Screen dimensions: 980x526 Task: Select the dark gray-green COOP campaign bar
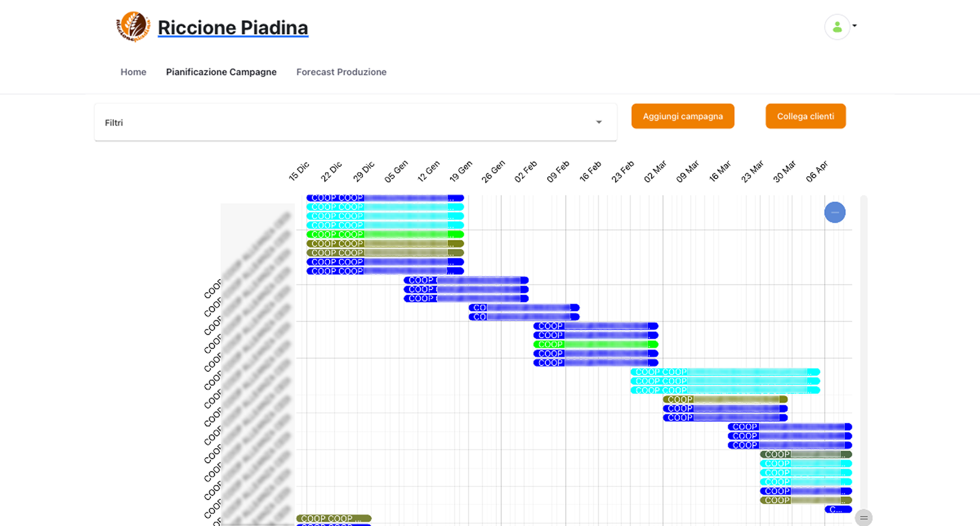pos(806,454)
